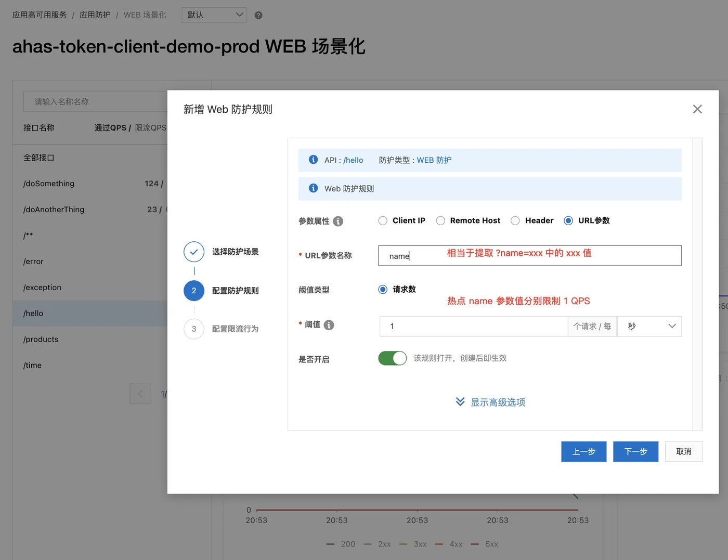Open the 默认 environment dropdown
The height and width of the screenshot is (560, 728).
[x=214, y=15]
